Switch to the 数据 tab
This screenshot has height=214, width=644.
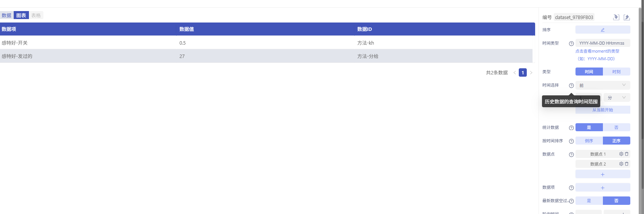tap(6, 15)
